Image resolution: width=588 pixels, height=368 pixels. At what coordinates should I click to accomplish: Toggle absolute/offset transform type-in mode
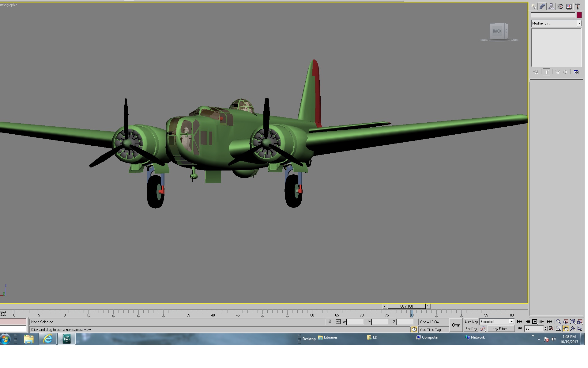click(338, 322)
